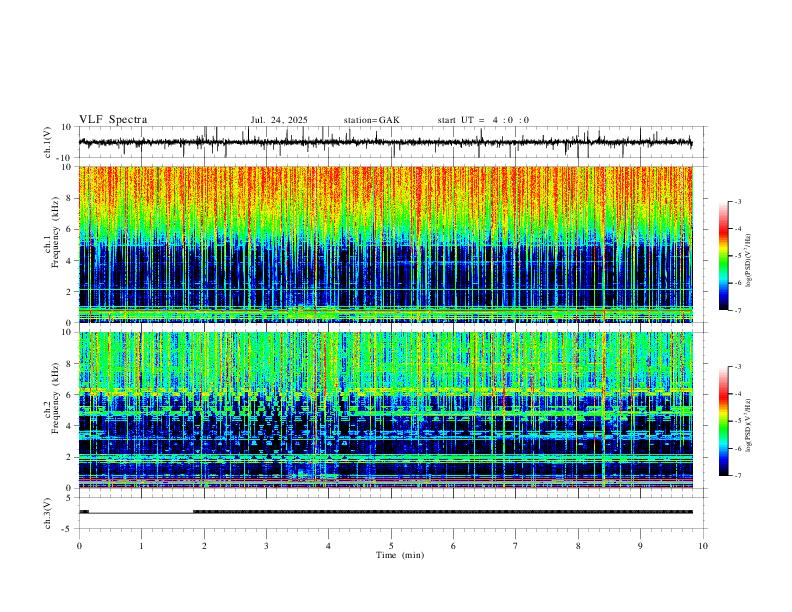Click the ch.1 spectrogram color scale bar
Viewport: 792px width, 612px height.
724,256
